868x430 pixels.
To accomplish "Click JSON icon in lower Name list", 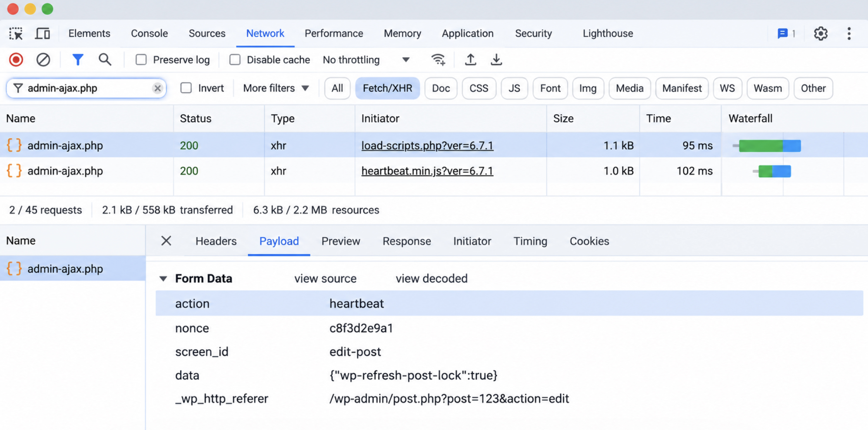I will [x=14, y=268].
